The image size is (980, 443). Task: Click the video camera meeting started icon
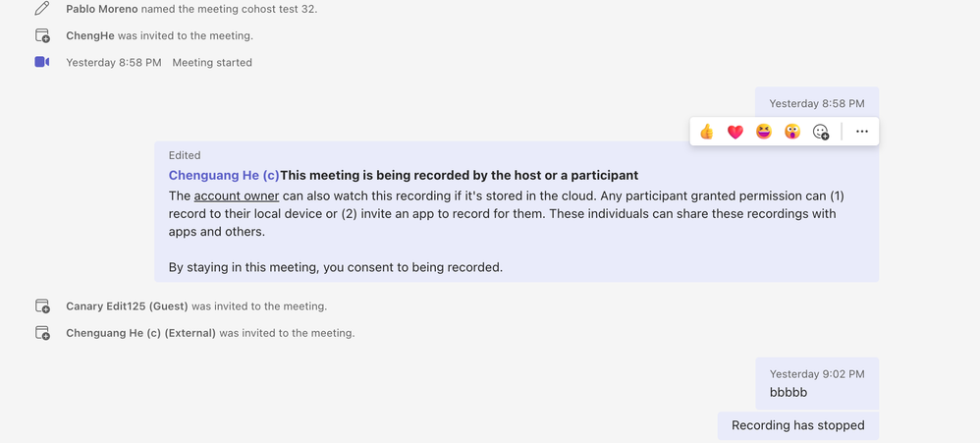tap(42, 62)
